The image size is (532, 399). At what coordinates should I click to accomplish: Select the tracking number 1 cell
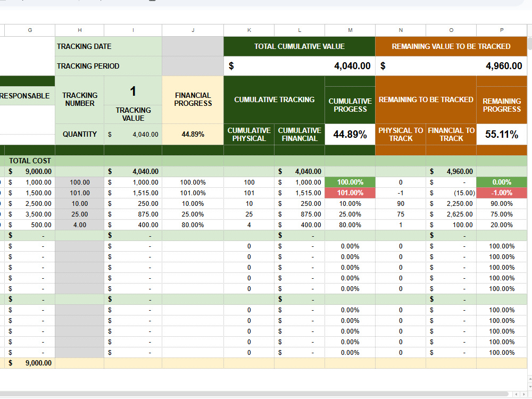point(133,90)
